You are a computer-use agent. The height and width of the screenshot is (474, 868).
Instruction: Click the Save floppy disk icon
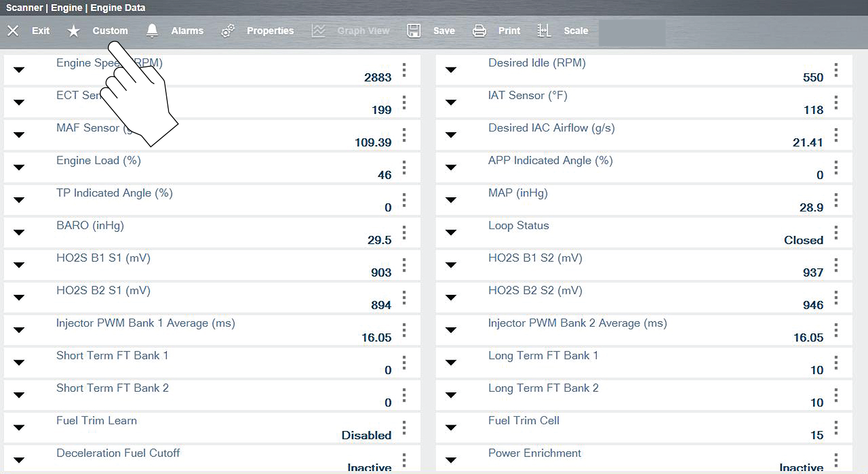pos(414,31)
